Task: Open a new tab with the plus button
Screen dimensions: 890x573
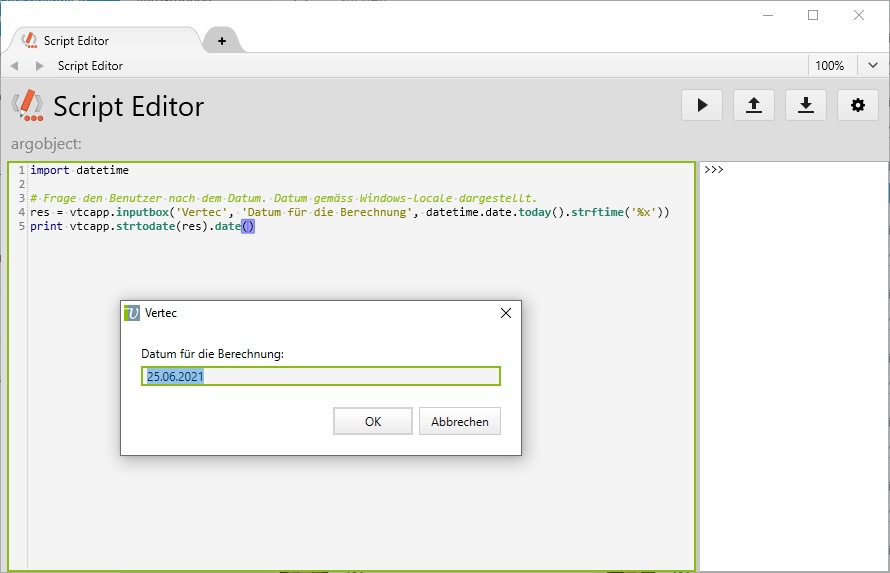Action: [x=221, y=41]
